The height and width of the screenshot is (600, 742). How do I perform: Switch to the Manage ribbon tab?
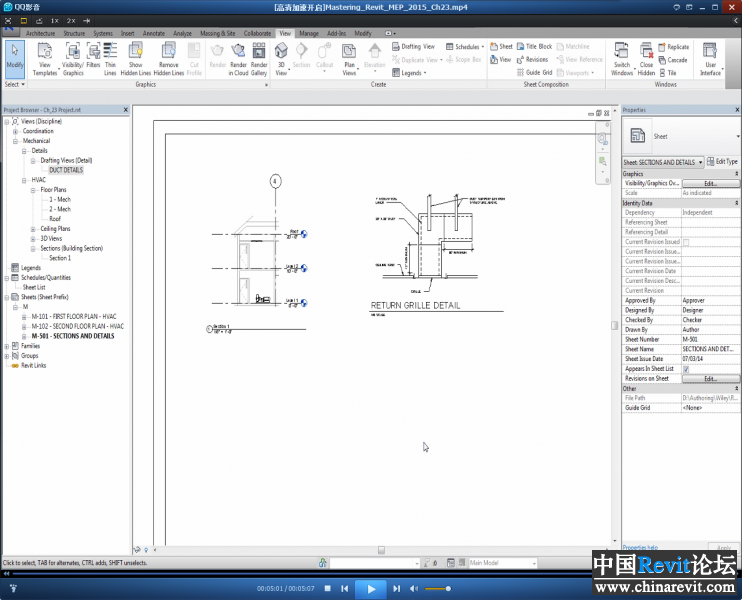[x=309, y=34]
